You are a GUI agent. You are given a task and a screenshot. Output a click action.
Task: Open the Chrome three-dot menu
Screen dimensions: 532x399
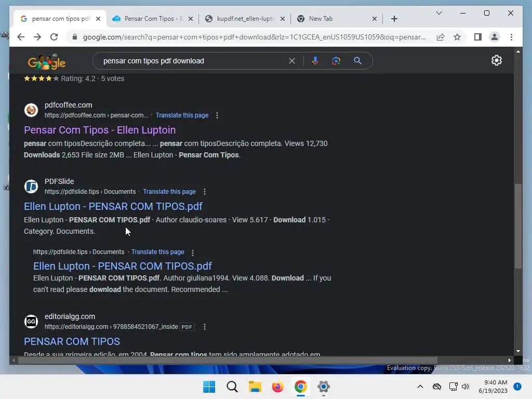pos(511,37)
